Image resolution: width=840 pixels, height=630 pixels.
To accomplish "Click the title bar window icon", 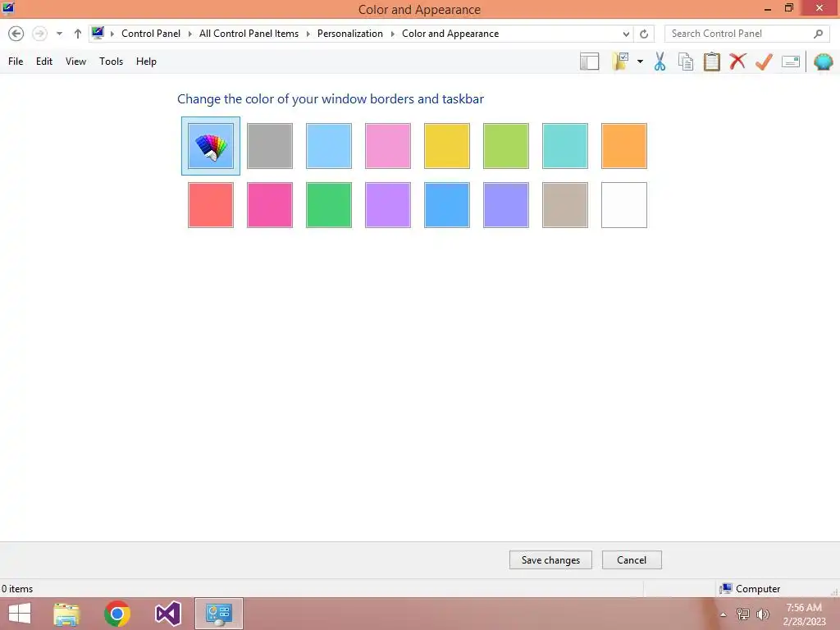I will click(x=8, y=8).
